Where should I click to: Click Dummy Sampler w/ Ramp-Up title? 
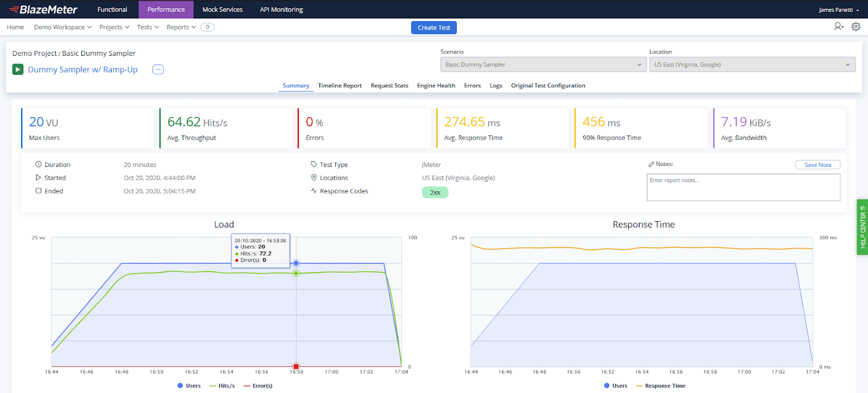coord(83,69)
